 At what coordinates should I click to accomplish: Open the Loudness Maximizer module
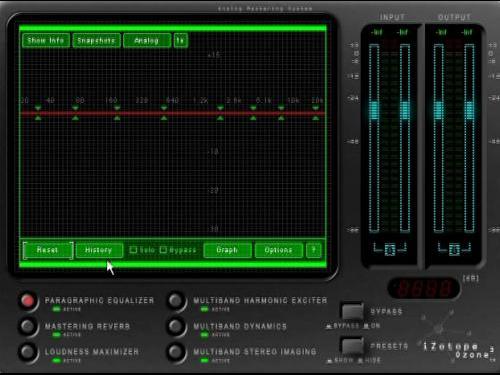[28, 352]
